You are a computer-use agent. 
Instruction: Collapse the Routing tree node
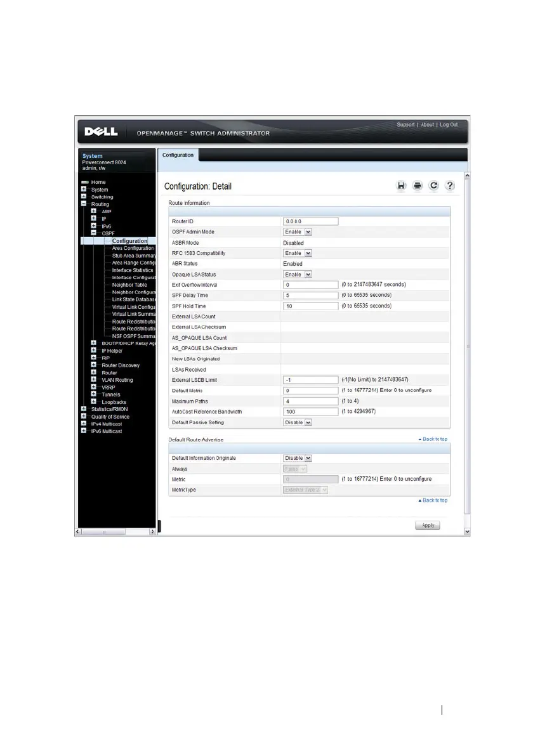coord(84,204)
